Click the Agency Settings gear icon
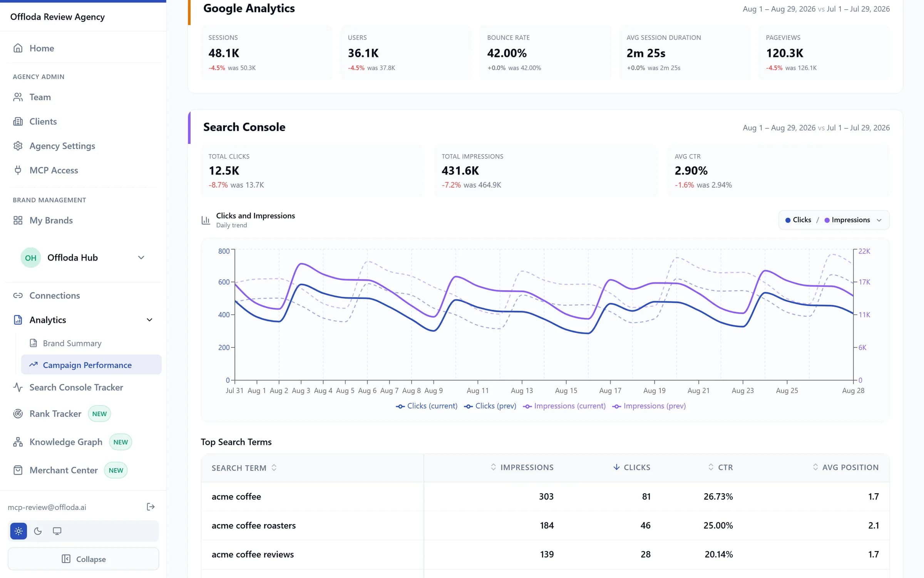 [x=18, y=146]
